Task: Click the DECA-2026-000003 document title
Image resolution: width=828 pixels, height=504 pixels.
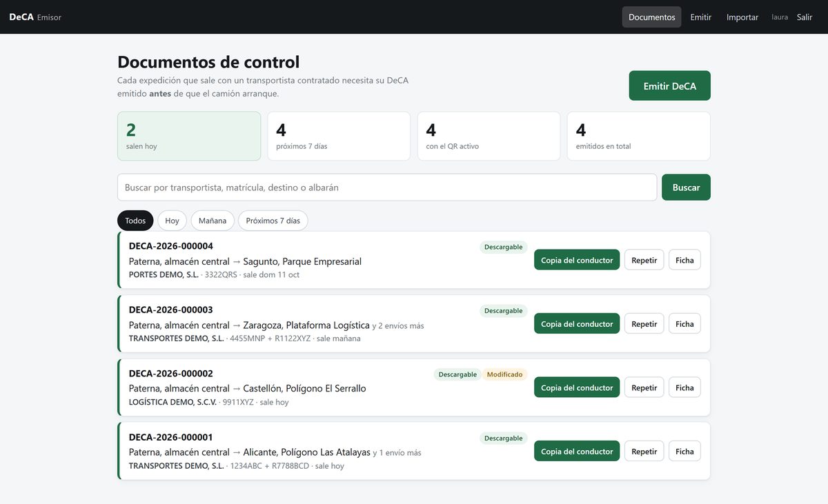Action: [x=171, y=310]
